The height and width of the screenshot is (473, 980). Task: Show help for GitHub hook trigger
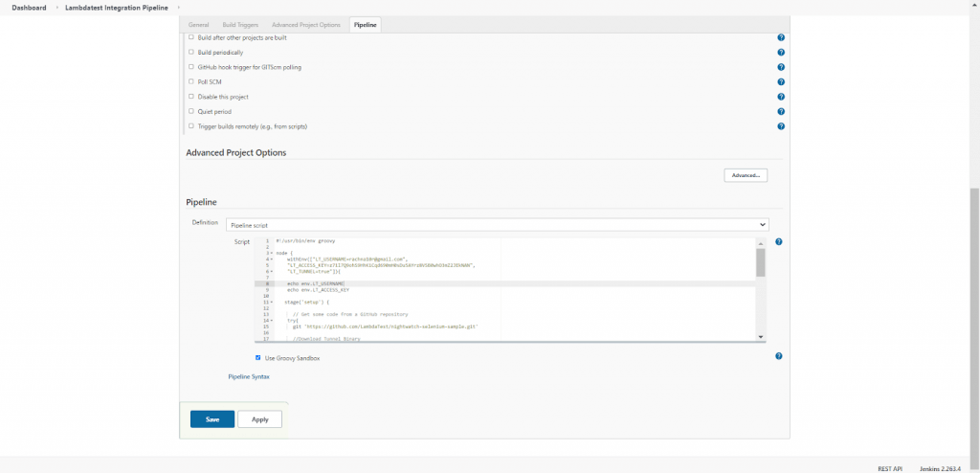coord(781,67)
